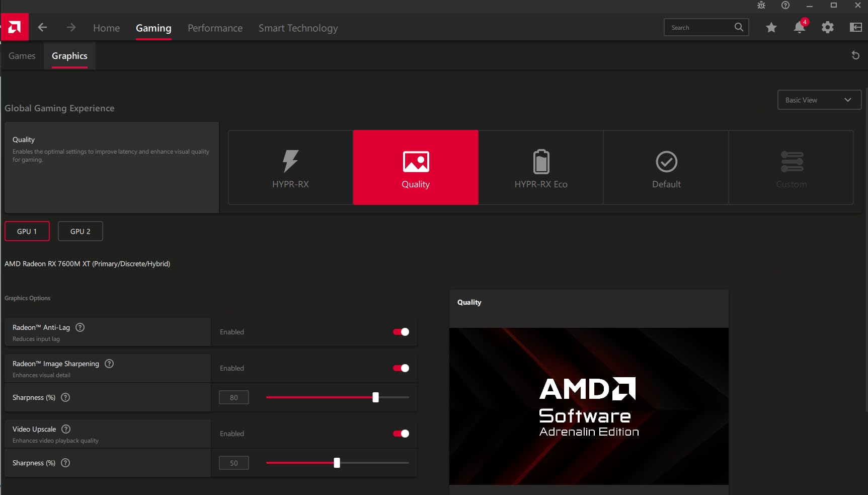Switch to GPU 1

tap(27, 231)
